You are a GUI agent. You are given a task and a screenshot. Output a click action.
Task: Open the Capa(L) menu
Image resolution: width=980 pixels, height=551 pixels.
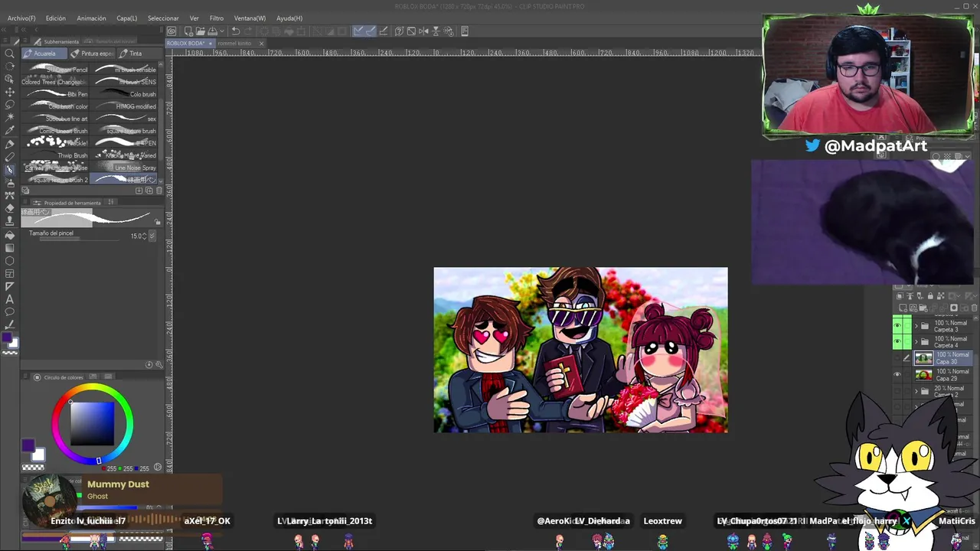coord(127,18)
